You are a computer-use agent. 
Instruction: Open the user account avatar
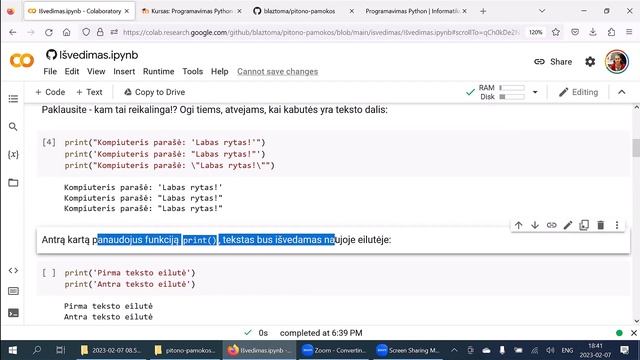click(616, 62)
